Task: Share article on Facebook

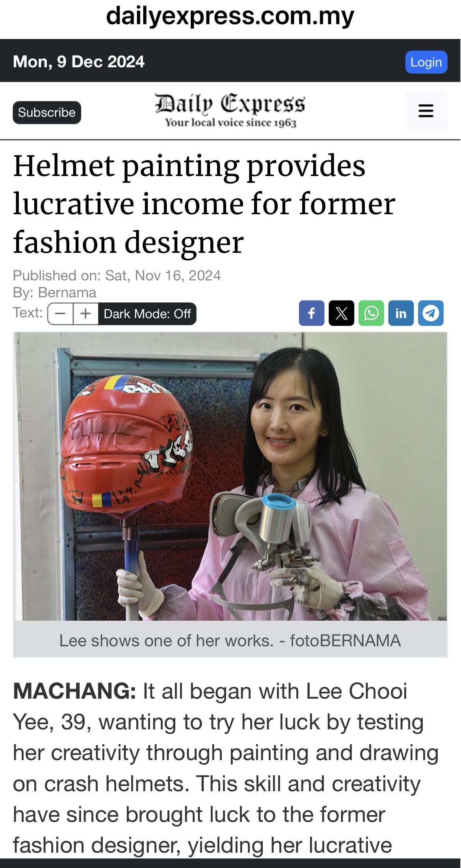Action: tap(311, 313)
